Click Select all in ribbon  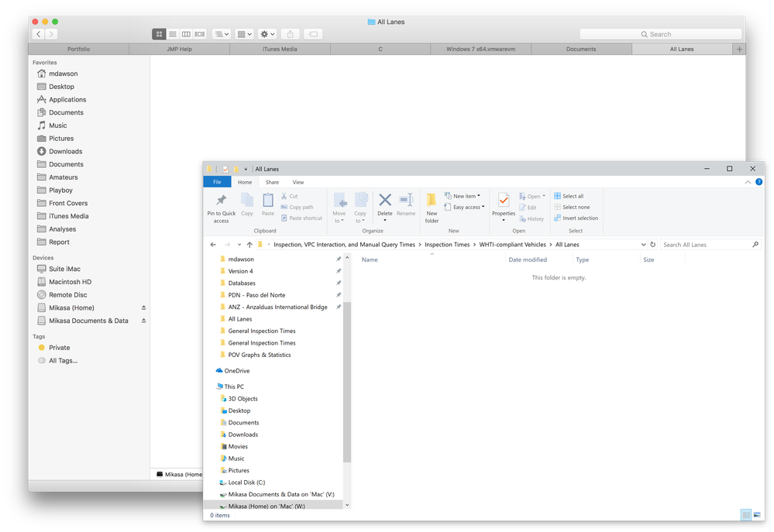click(569, 196)
